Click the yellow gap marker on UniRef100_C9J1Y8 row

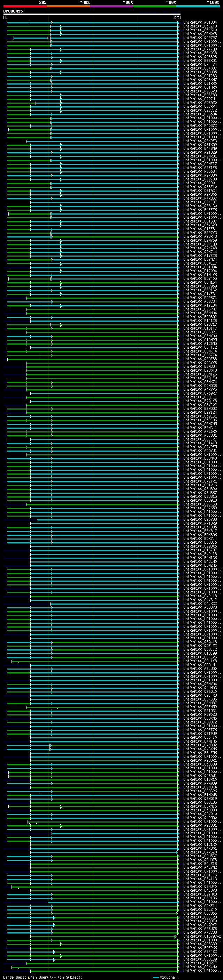[18, 662]
